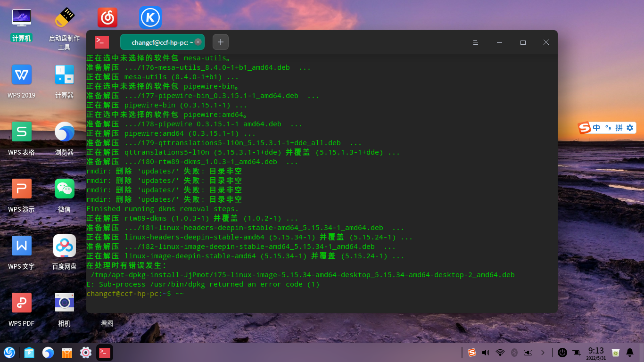Expand hidden tray icons with the chevron
The height and width of the screenshot is (362, 644).
pyautogui.click(x=543, y=352)
